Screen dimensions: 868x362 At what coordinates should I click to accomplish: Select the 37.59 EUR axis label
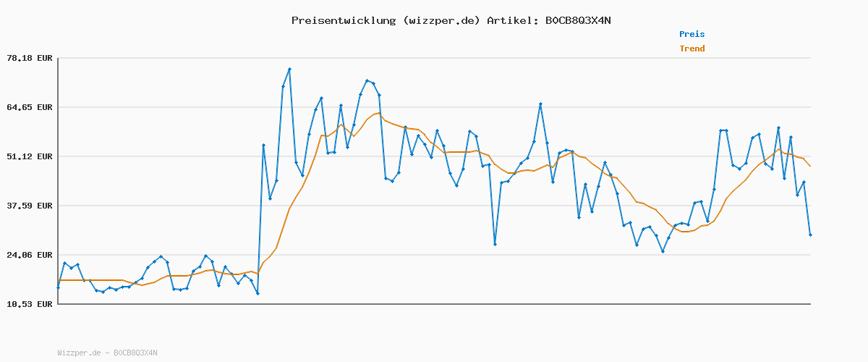pyautogui.click(x=30, y=206)
